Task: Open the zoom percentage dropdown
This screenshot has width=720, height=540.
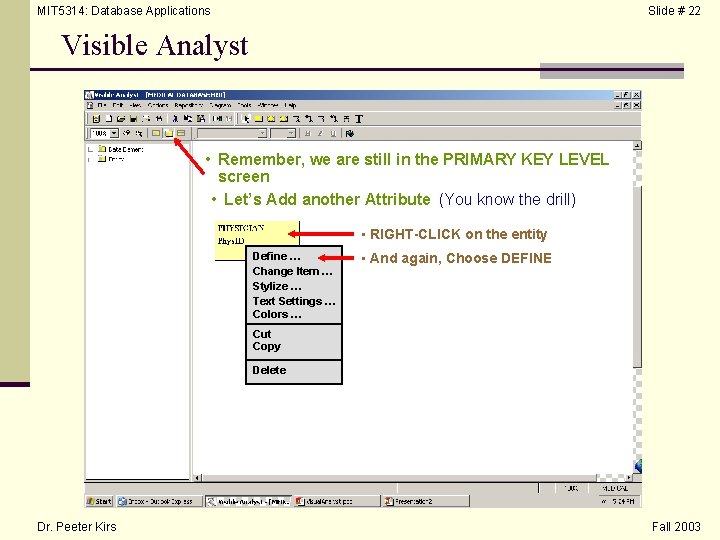Action: [x=114, y=133]
